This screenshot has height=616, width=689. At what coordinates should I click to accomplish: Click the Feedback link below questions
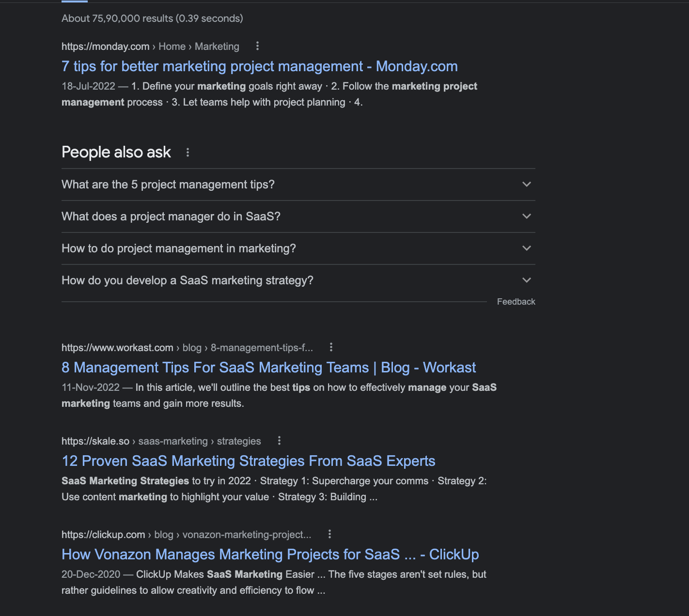516,302
